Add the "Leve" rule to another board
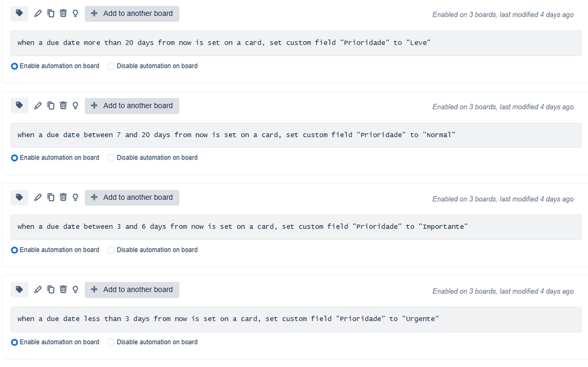588x367 pixels. point(132,14)
